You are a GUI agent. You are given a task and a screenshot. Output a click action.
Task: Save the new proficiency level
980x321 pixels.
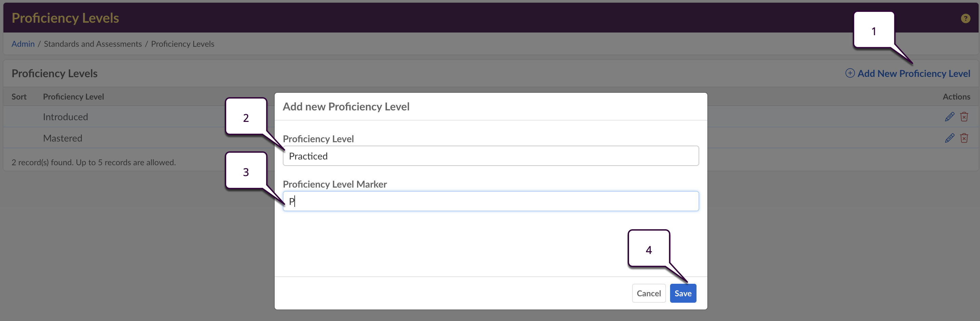683,293
